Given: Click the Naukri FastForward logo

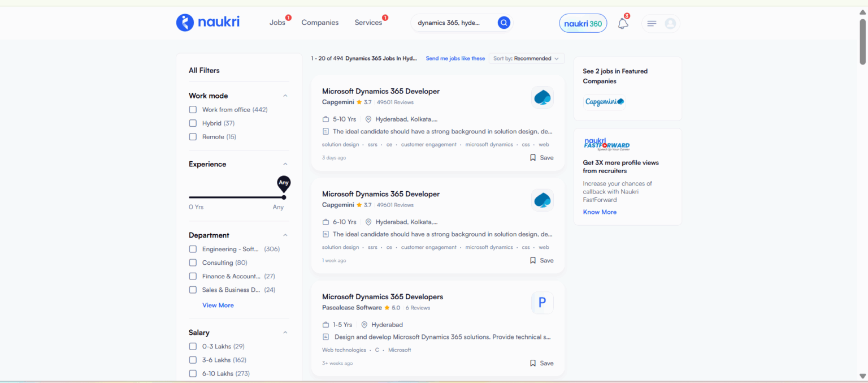Looking at the screenshot, I should (606, 144).
